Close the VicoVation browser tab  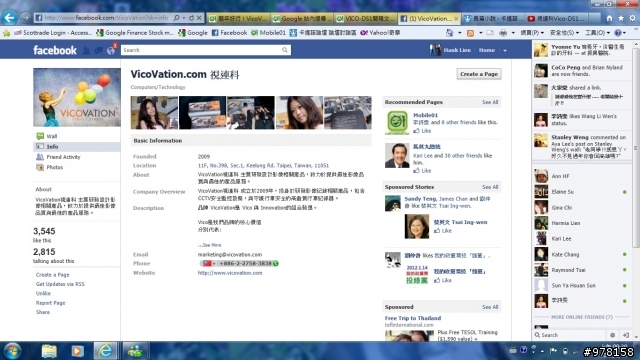[456, 18]
